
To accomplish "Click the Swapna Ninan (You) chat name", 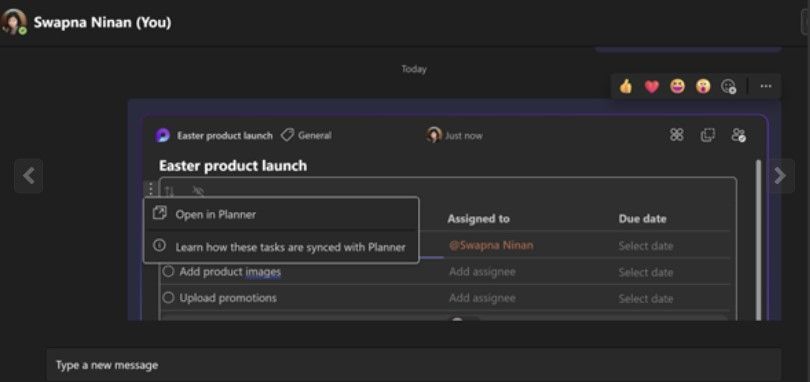I will [102, 22].
